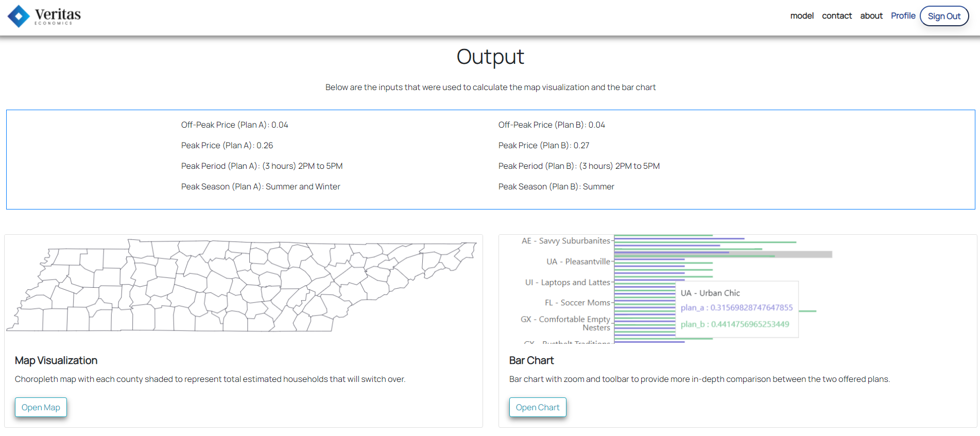Click the plan_b tooltip value
Image resolution: width=980 pixels, height=436 pixels.
click(735, 324)
